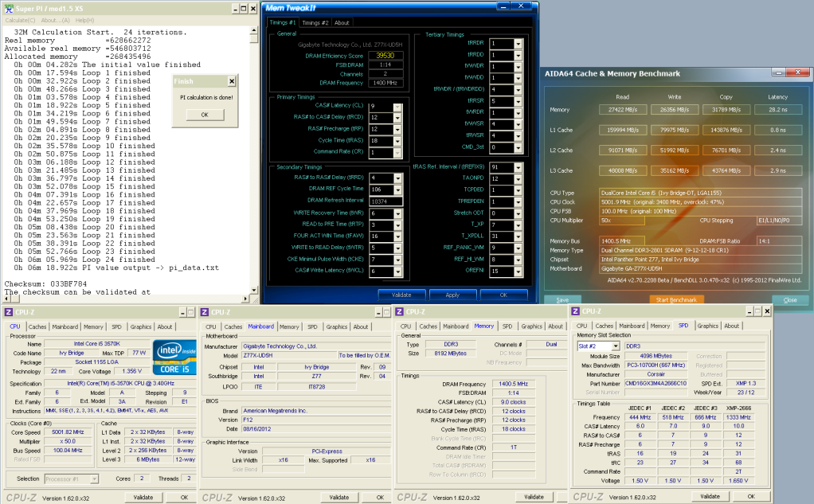814x504 pixels.
Task: Click Start Benchmark in AIDA64
Action: click(x=676, y=300)
